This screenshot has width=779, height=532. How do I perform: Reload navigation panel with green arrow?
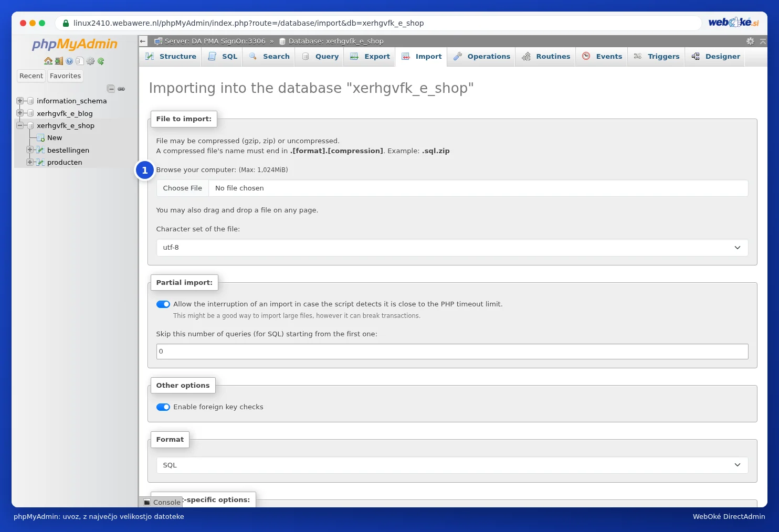pos(101,61)
